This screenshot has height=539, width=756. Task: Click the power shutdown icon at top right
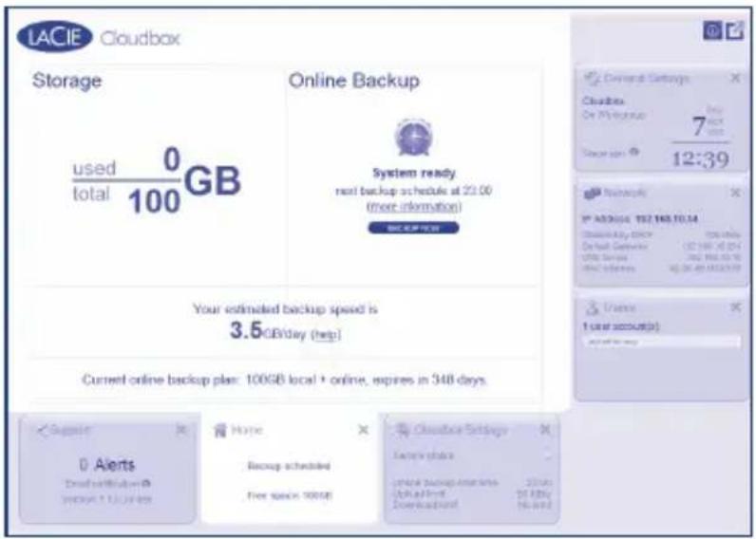pos(712,30)
